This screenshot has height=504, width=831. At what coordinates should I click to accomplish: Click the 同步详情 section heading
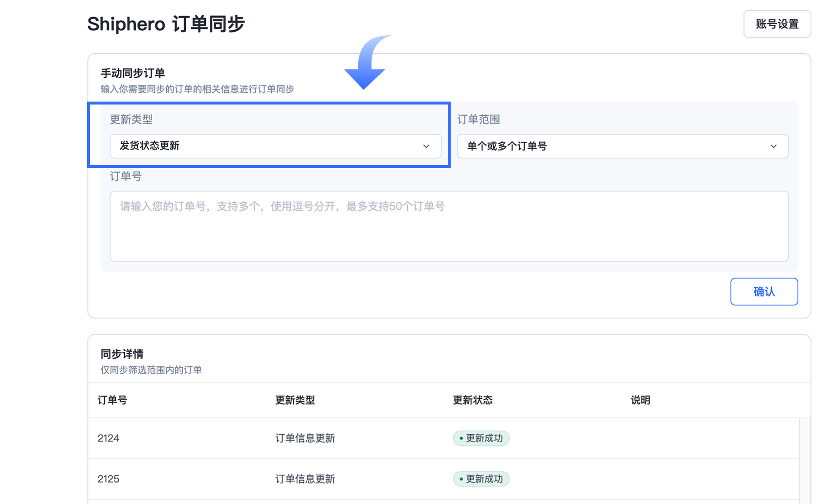(x=122, y=354)
